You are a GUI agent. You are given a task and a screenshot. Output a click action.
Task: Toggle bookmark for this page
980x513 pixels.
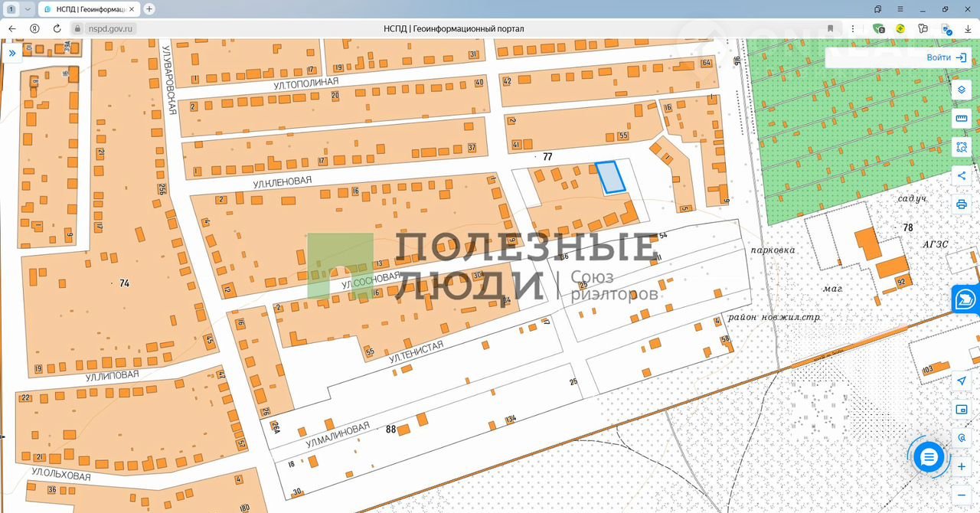831,28
